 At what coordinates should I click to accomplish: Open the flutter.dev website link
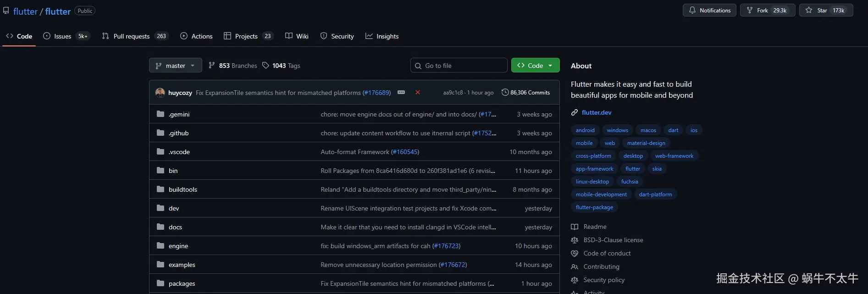[596, 112]
